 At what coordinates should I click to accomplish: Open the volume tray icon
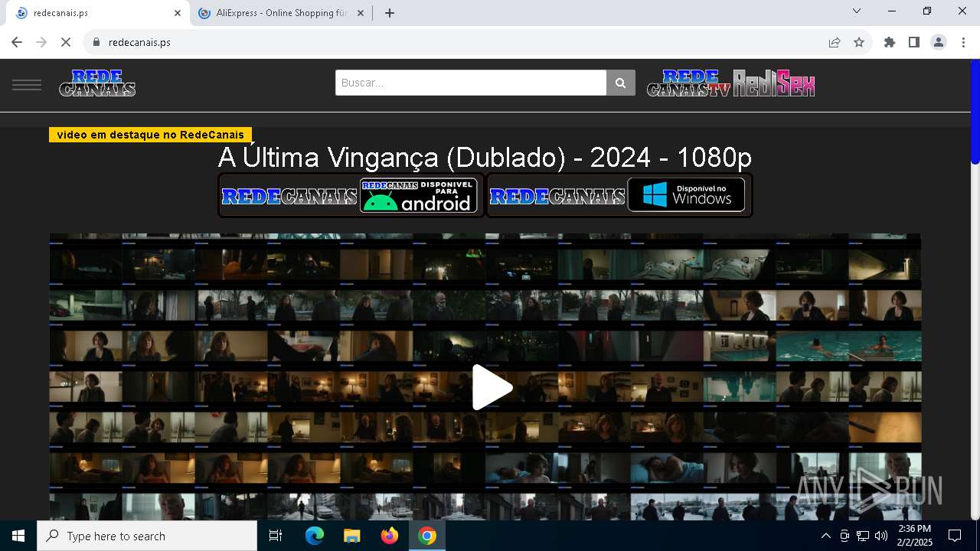[881, 536]
